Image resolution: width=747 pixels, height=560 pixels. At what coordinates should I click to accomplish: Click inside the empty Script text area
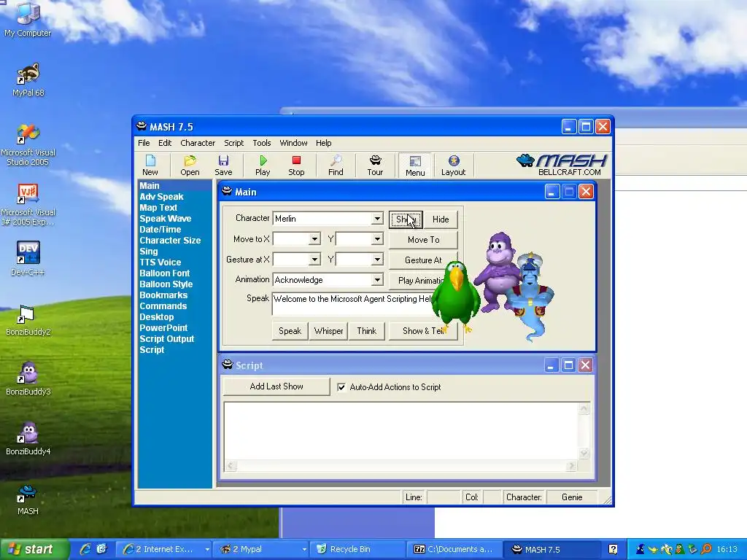[x=401, y=432]
